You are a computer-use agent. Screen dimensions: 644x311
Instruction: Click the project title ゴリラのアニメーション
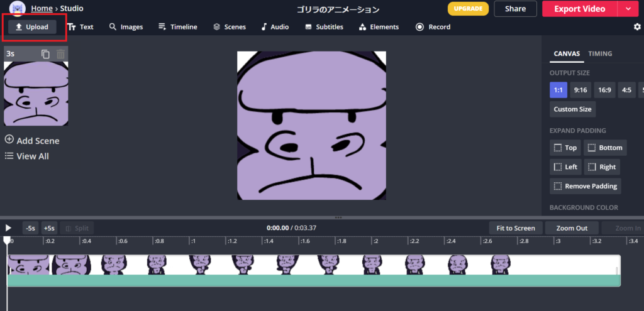(338, 9)
